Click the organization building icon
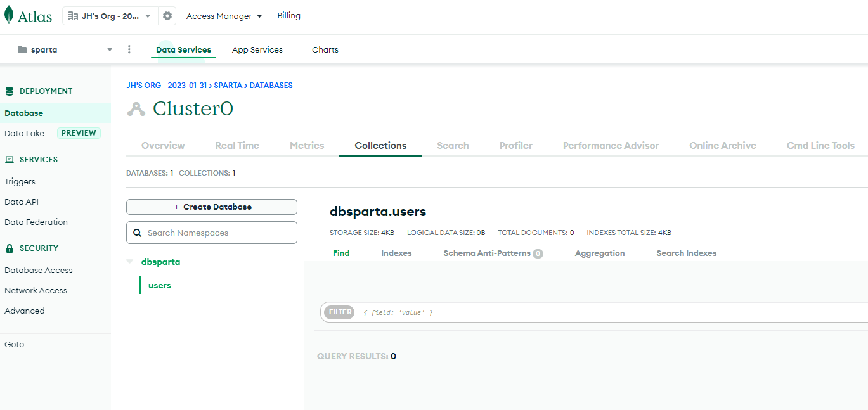This screenshot has width=868, height=410. (73, 16)
